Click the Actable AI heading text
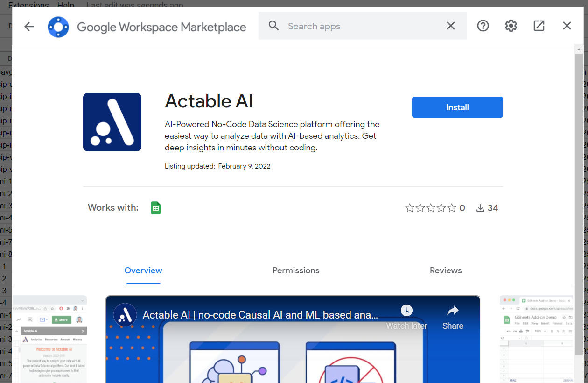The height and width of the screenshot is (383, 588). coord(209,101)
